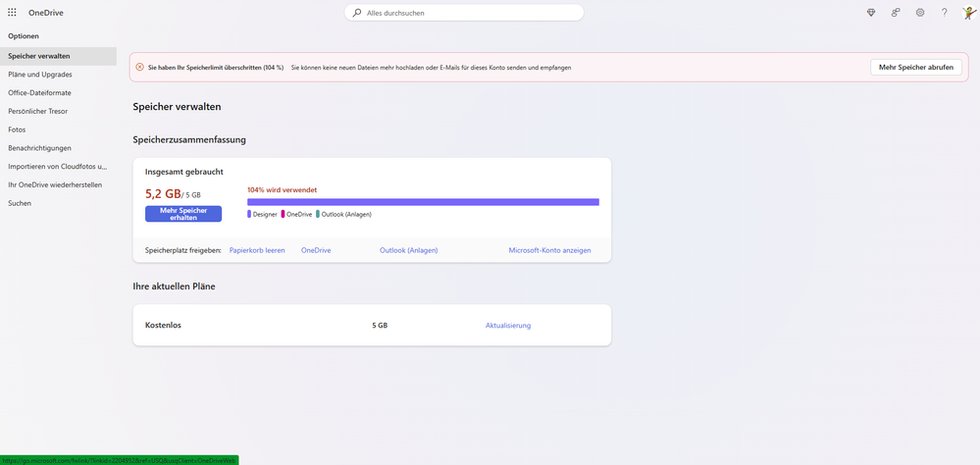Click the Outlook (Anlagen) legend color marker
The width and height of the screenshot is (980, 465).
[x=318, y=215]
